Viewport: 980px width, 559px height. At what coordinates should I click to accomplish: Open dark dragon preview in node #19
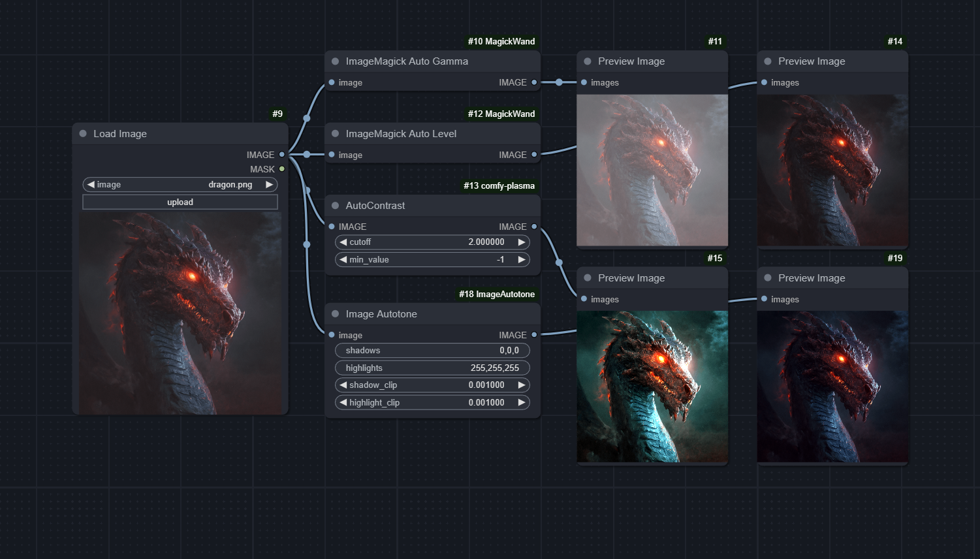832,387
